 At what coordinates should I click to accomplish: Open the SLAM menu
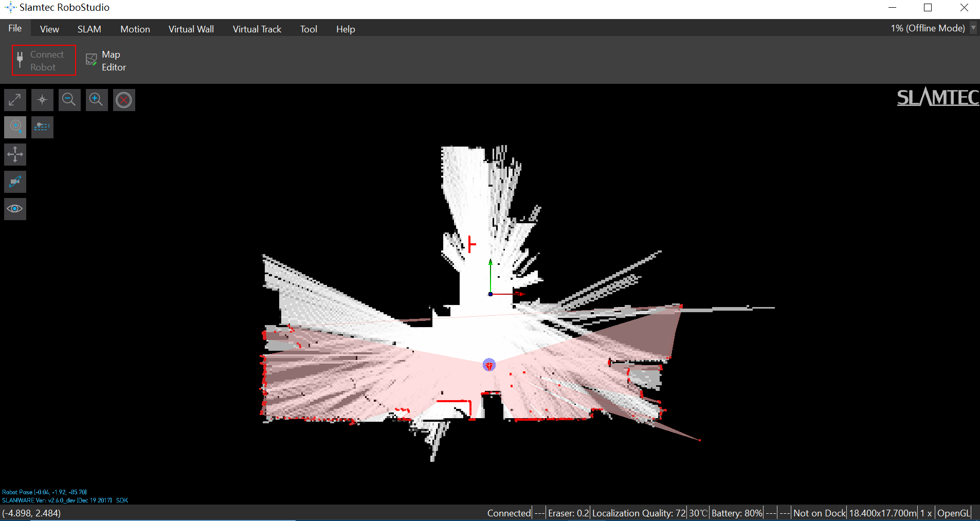89,29
